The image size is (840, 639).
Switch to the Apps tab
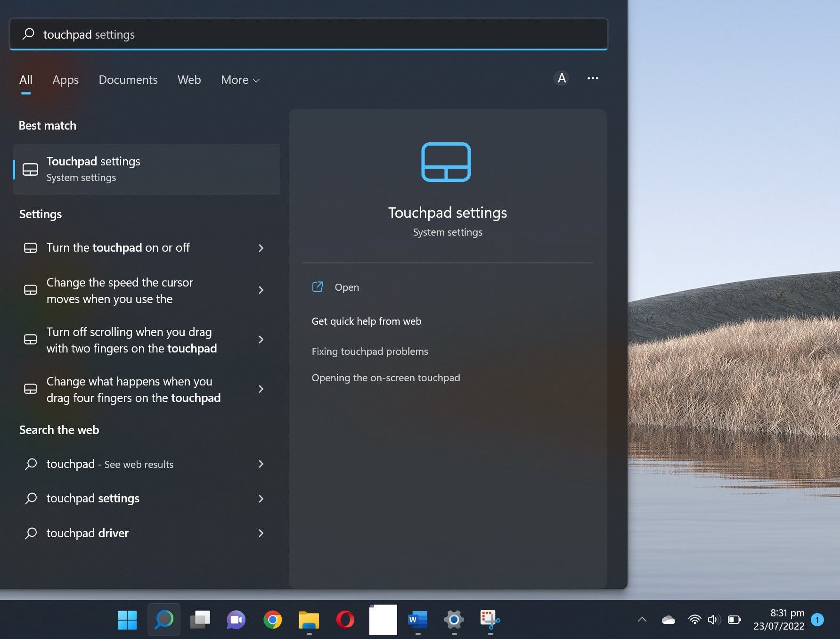[65, 80]
